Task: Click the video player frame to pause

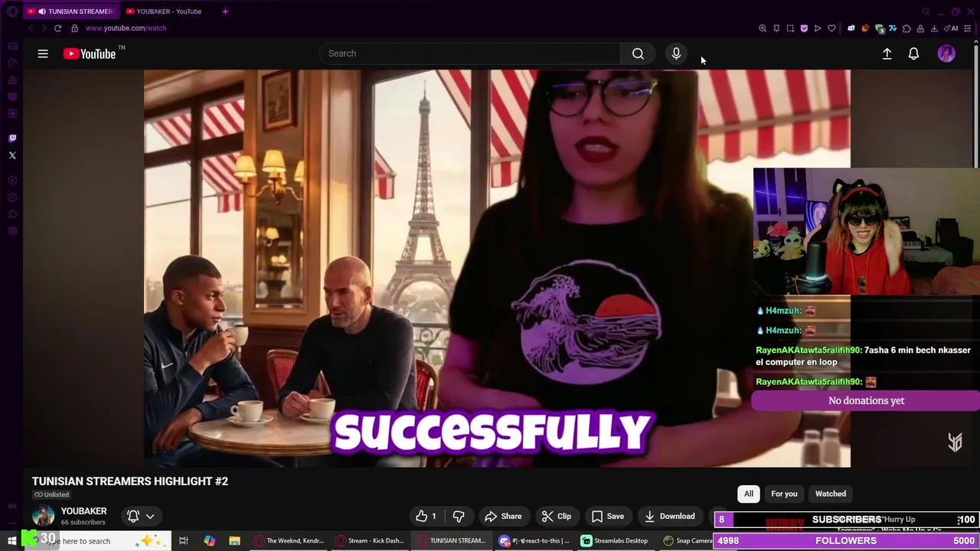Action: [497, 269]
